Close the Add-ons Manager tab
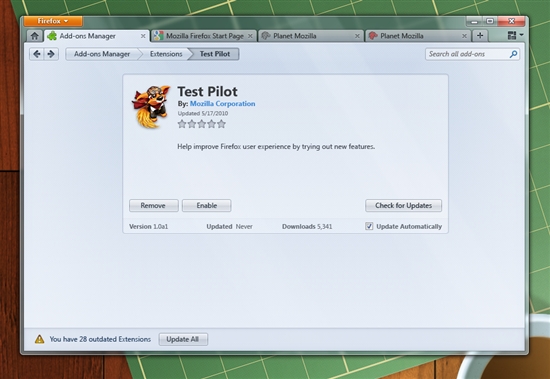This screenshot has height=379, width=550. [143, 36]
